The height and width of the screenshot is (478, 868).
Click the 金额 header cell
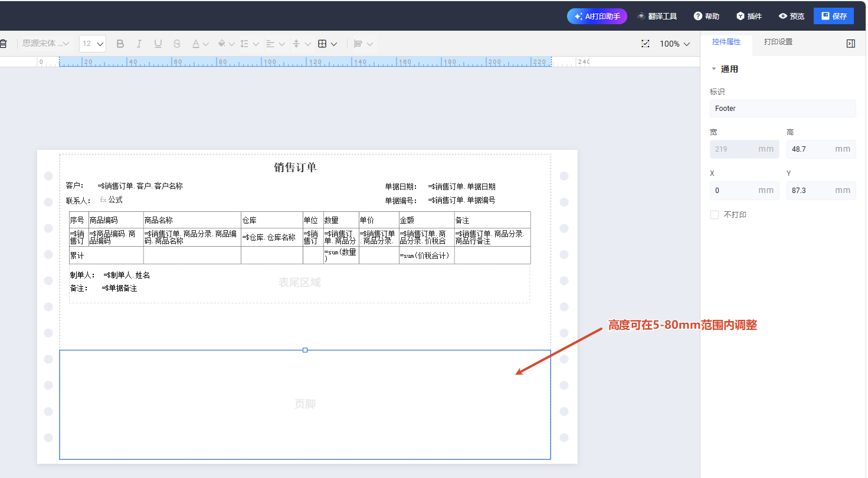click(x=427, y=220)
